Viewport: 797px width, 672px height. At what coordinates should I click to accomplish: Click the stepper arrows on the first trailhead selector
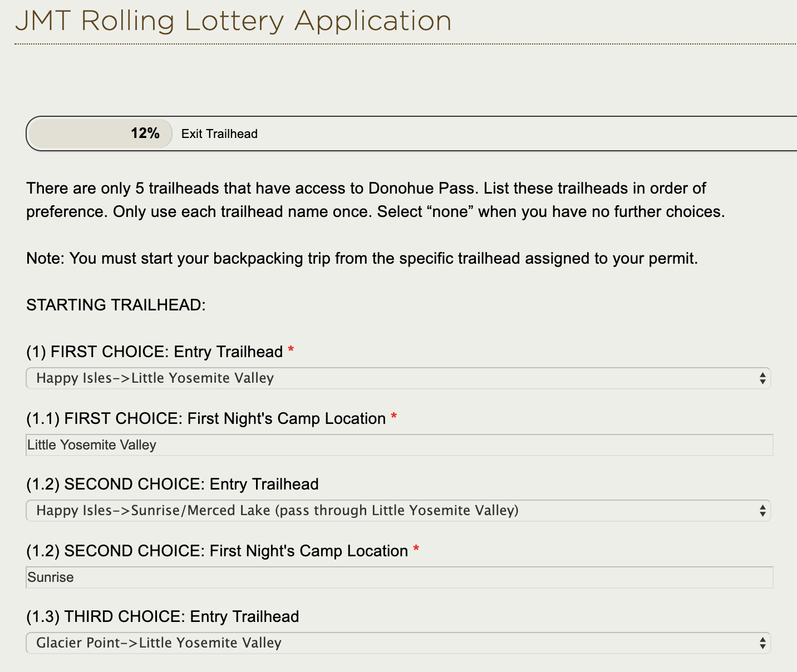click(x=762, y=378)
